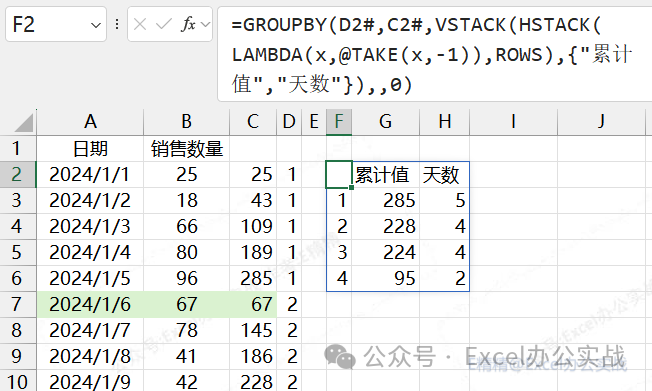Click running total cell showing 186
The height and width of the screenshot is (391, 652).
253,356
